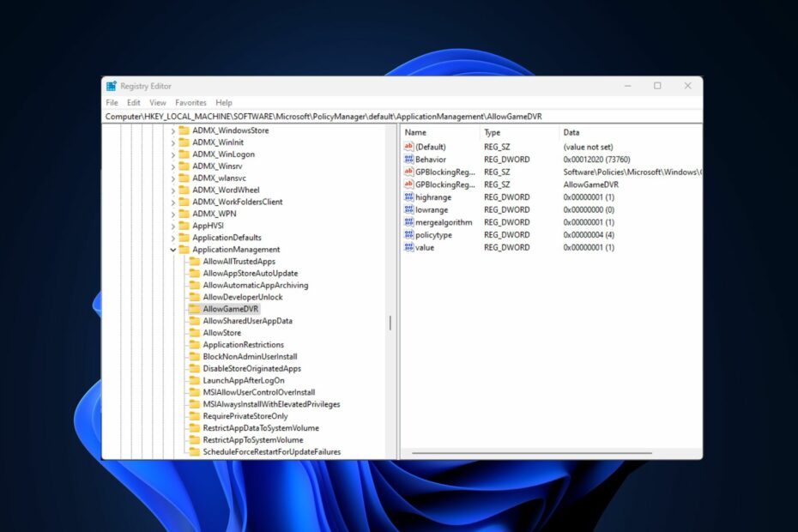Expand the ADMX_Winsrv key

point(173,166)
